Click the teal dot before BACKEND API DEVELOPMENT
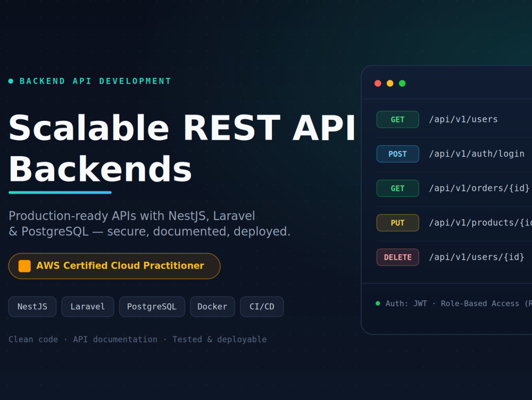 pyautogui.click(x=11, y=81)
